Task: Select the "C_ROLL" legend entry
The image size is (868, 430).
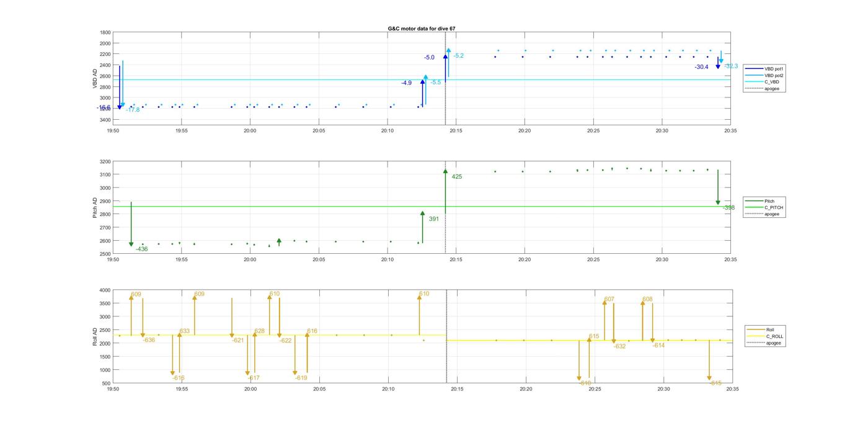Action: point(765,336)
